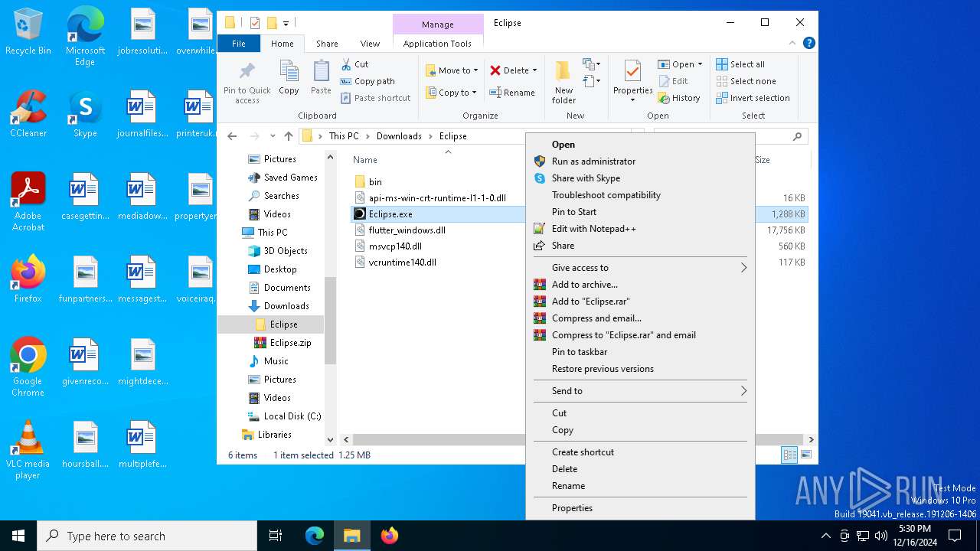Sort by the Name column header
The width and height of the screenshot is (980, 551).
pos(365,160)
